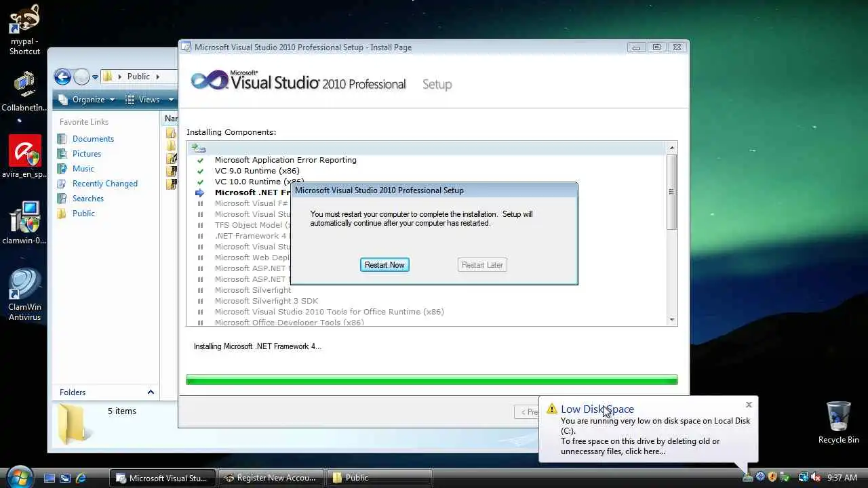868x488 pixels.
Task: Expand the Folders pane in Explorer
Action: coord(151,392)
